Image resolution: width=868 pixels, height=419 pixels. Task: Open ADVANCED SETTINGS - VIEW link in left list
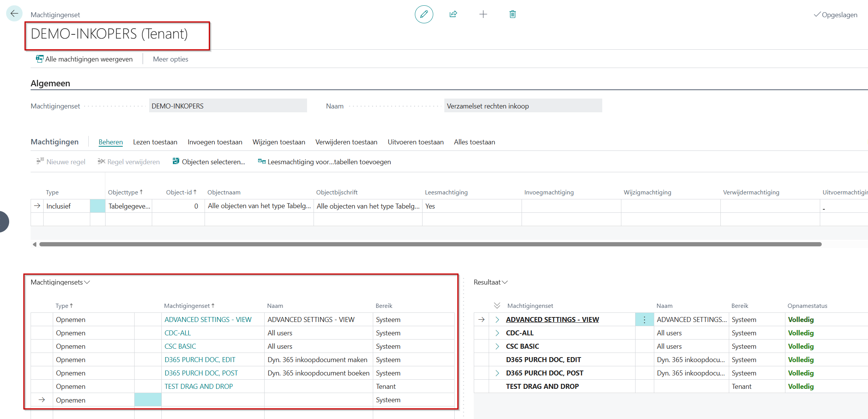click(208, 320)
